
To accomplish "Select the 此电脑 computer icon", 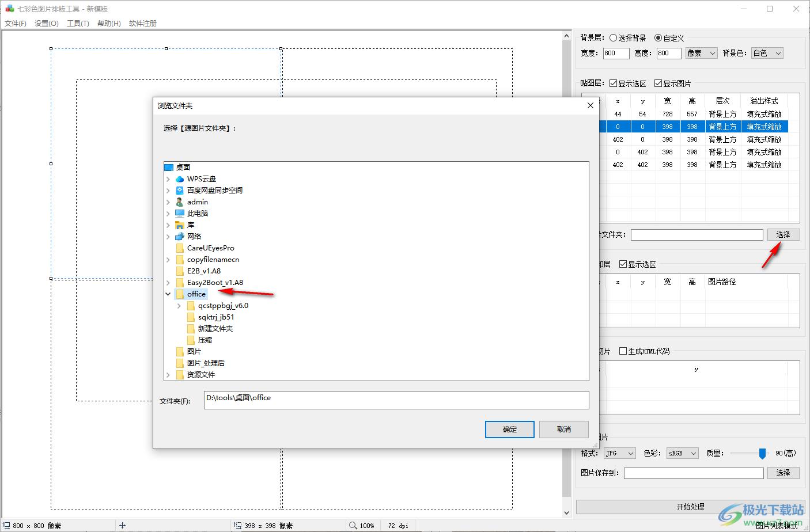I will tap(180, 214).
